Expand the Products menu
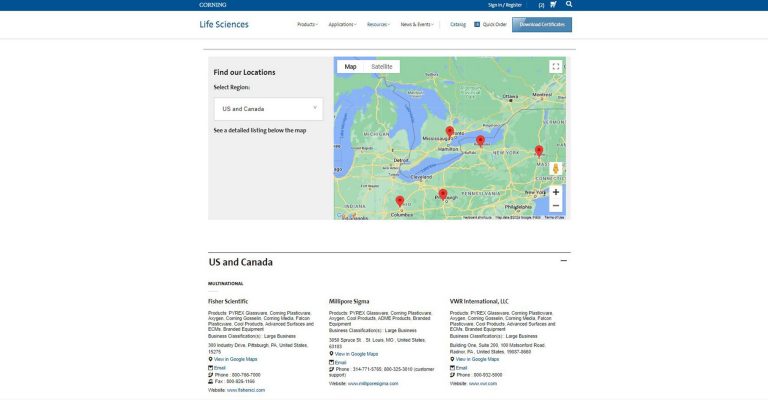The height and width of the screenshot is (400, 768). click(307, 24)
